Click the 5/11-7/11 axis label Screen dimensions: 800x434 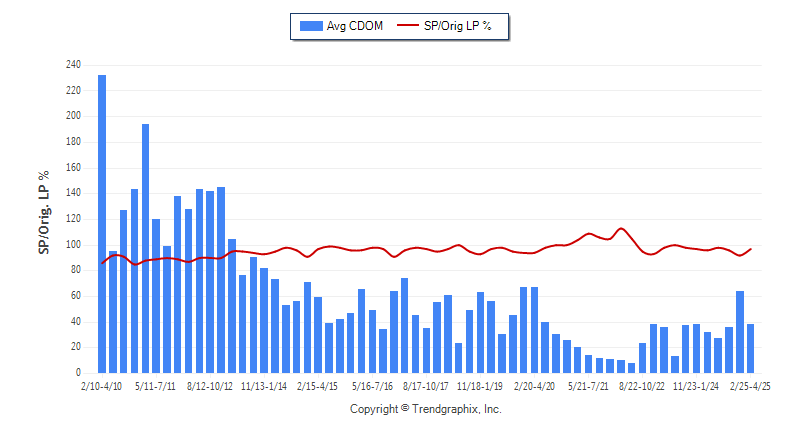155,387
